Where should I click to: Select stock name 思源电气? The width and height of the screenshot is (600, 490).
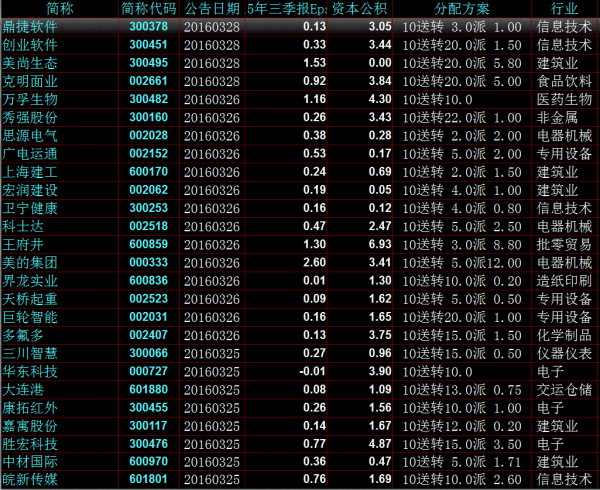[x=30, y=136]
